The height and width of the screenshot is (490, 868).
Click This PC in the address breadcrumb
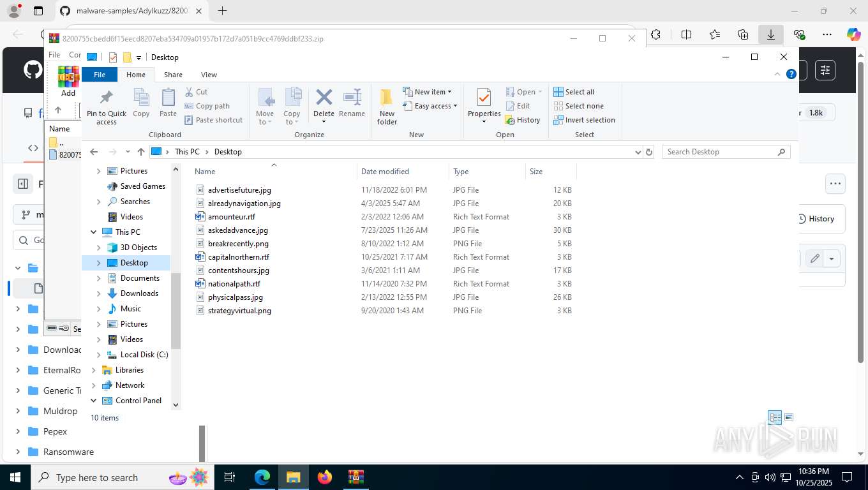187,152
